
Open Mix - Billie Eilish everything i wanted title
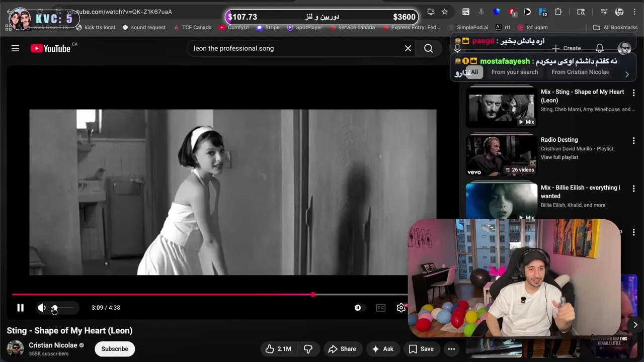coord(580,192)
